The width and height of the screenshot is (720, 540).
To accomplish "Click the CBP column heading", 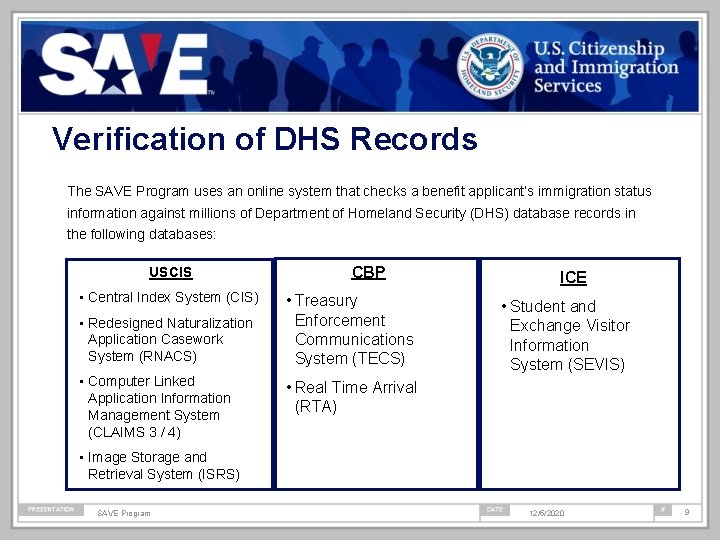I will pos(368,272).
